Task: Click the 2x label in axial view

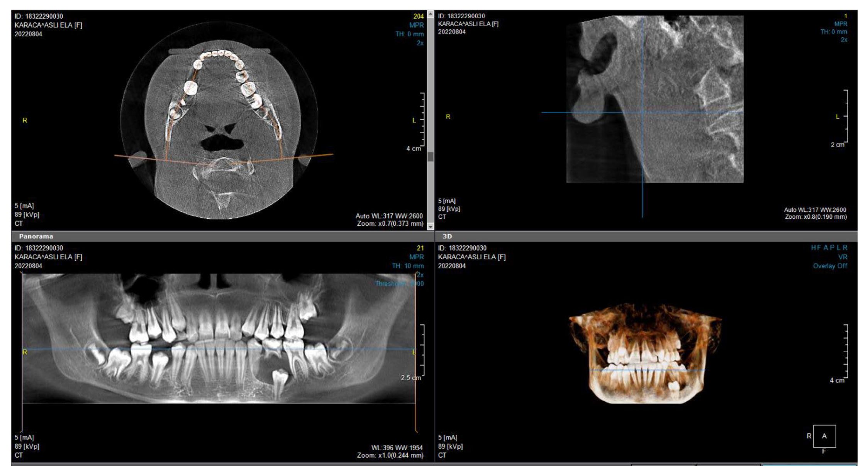Action: click(420, 43)
